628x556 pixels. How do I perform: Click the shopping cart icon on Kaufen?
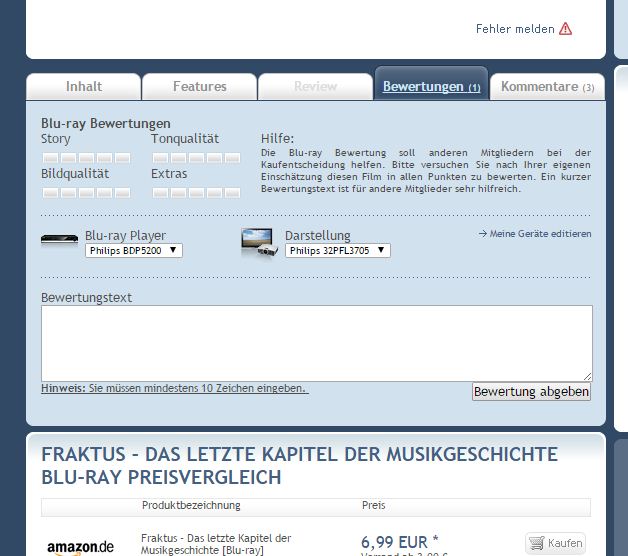536,543
